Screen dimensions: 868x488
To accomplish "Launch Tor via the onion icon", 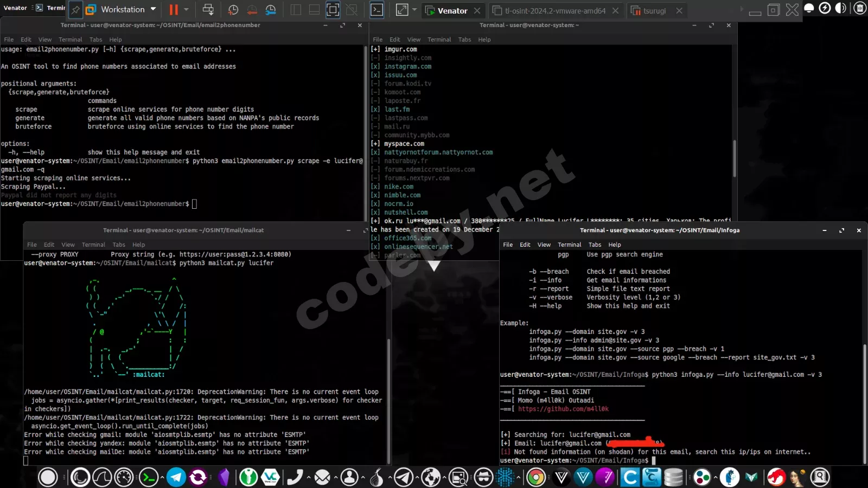I will (376, 477).
